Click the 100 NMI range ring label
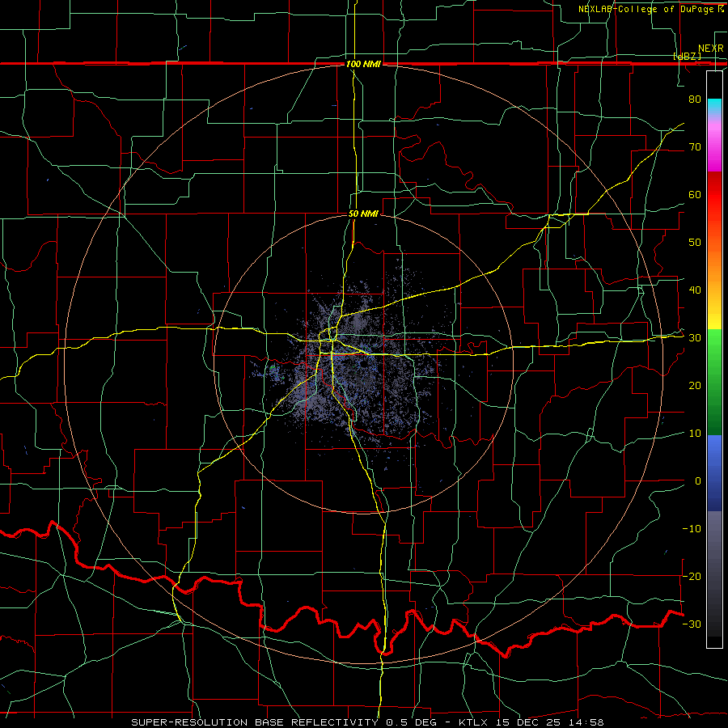 point(363,64)
